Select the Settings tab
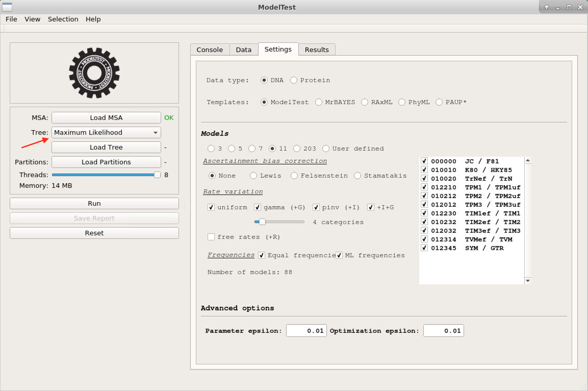The image size is (588, 391). 278,49
